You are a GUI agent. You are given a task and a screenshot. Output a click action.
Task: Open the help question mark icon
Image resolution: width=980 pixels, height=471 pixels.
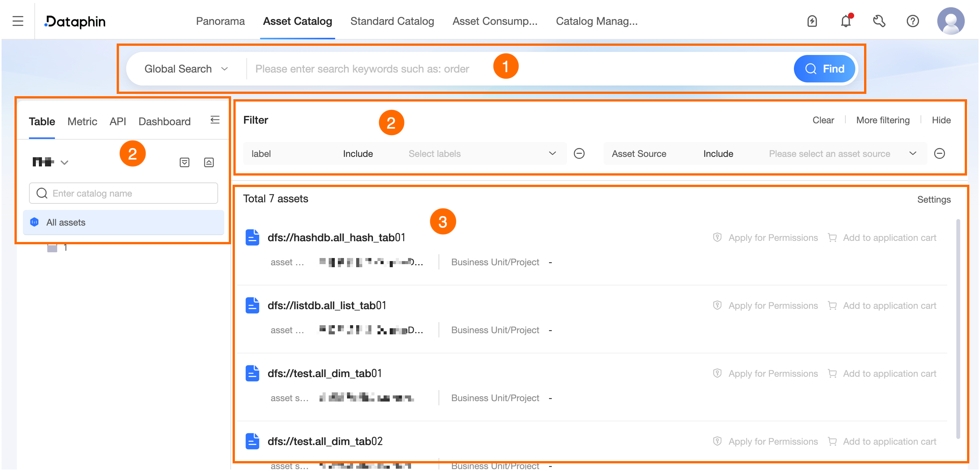[x=913, y=21]
